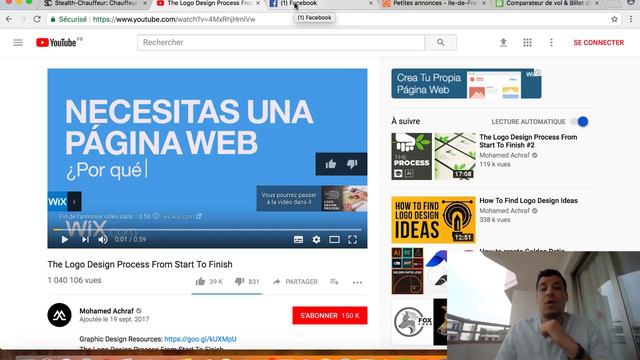Expand the Wix ad arrow
Screen dimensions: 640x360
click(74, 202)
